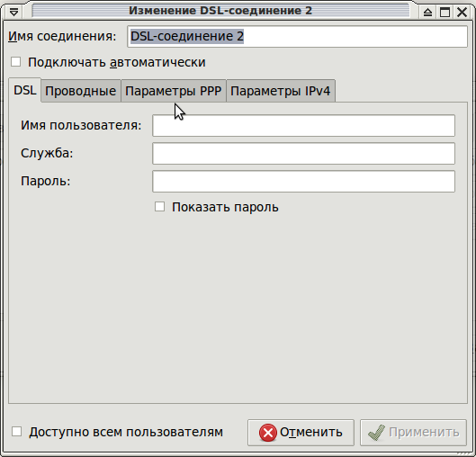This screenshot has height=457, width=476.
Task: Toggle the Показать пароль checkbox
Action: pos(159,207)
